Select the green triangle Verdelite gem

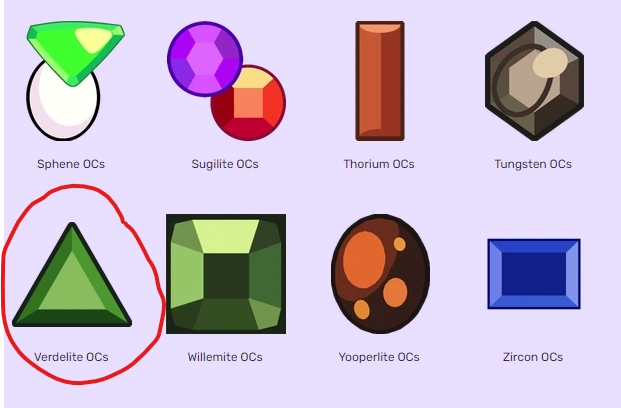[x=72, y=275]
